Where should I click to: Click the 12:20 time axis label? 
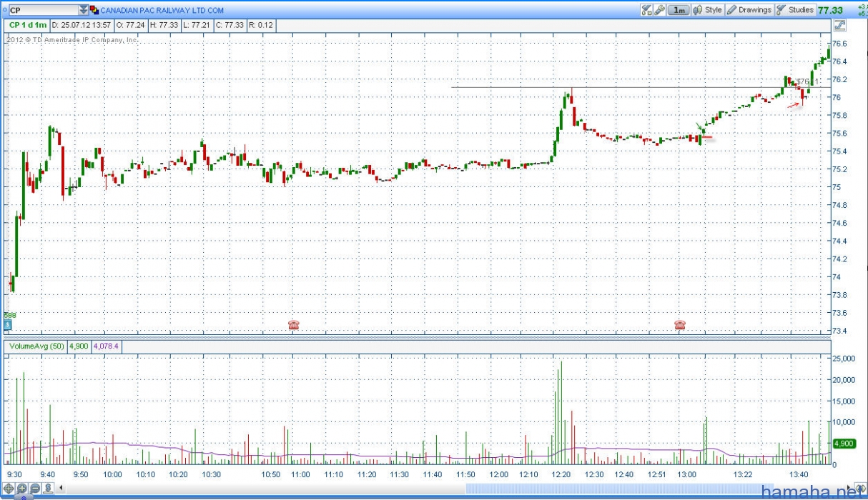click(x=561, y=475)
